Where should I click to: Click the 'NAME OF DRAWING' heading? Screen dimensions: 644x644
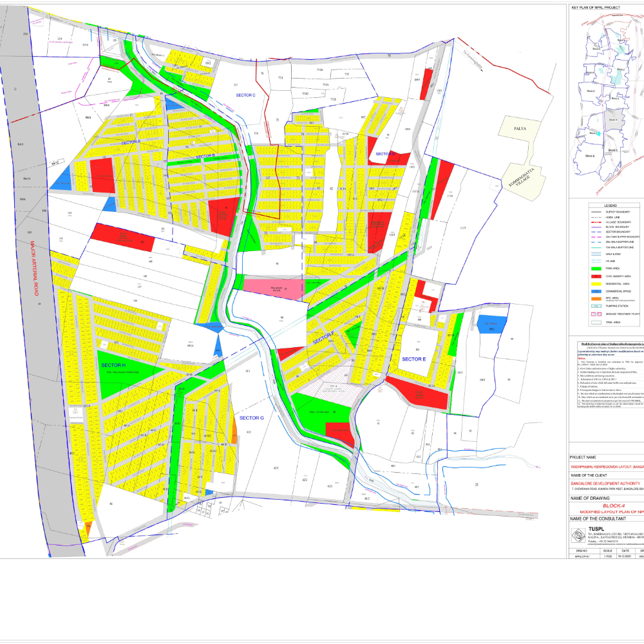click(x=590, y=498)
